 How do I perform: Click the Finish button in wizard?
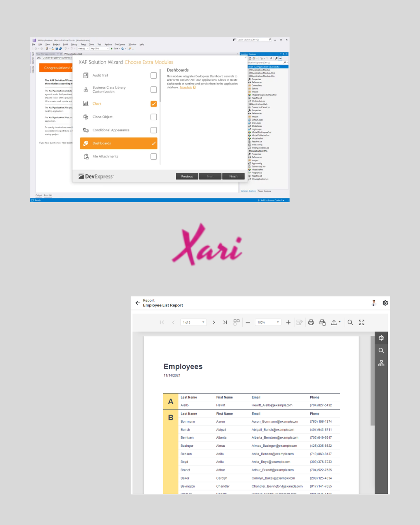coord(233,177)
